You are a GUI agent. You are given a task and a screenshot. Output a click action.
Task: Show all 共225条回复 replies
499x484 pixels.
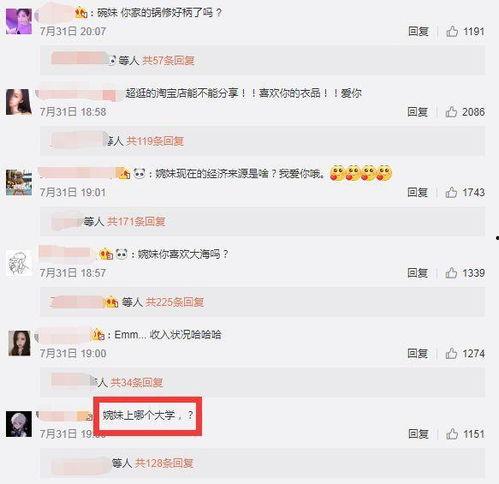tap(175, 302)
